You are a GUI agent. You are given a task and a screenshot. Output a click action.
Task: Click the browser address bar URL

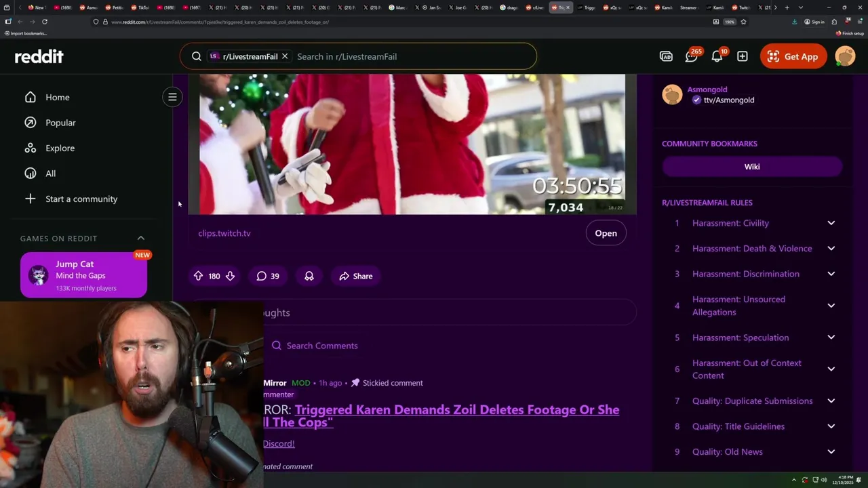click(220, 22)
